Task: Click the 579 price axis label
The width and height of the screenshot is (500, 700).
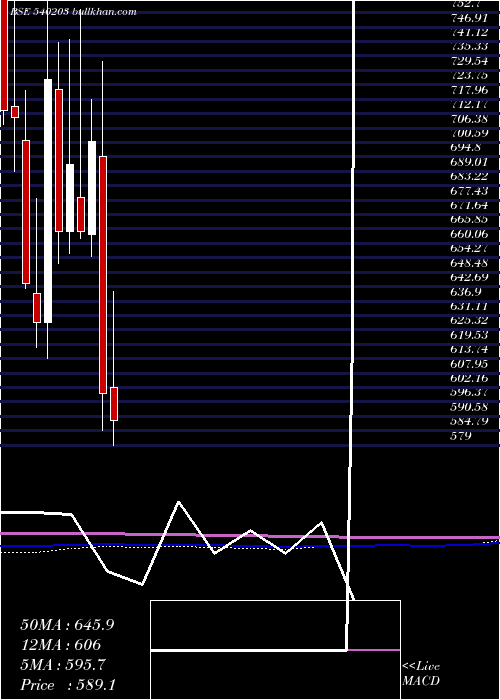Action: click(461, 436)
